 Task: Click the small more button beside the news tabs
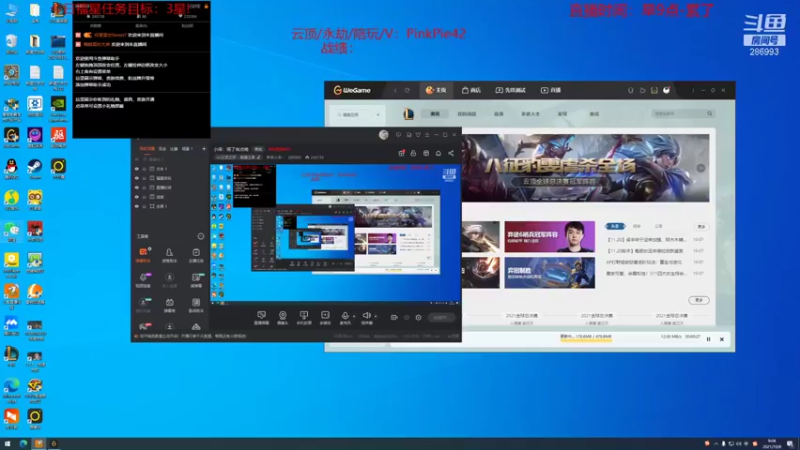click(702, 226)
